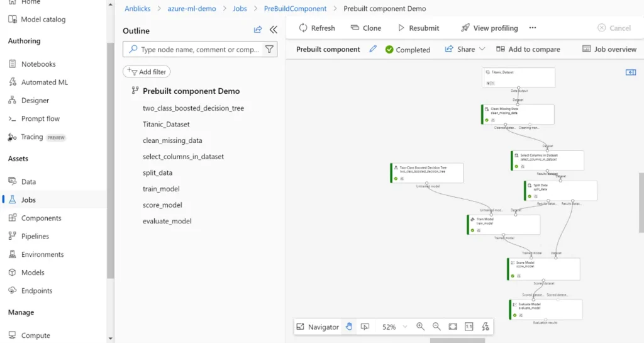The height and width of the screenshot is (343, 644).
Task: Type in the node name search field
Action: (x=198, y=49)
